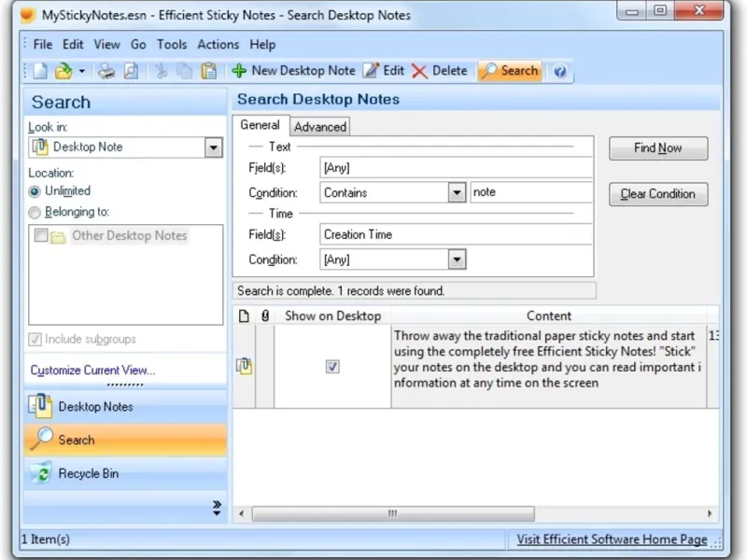This screenshot has width=747, height=560.
Task: Click the Clear Condition button
Action: (x=658, y=194)
